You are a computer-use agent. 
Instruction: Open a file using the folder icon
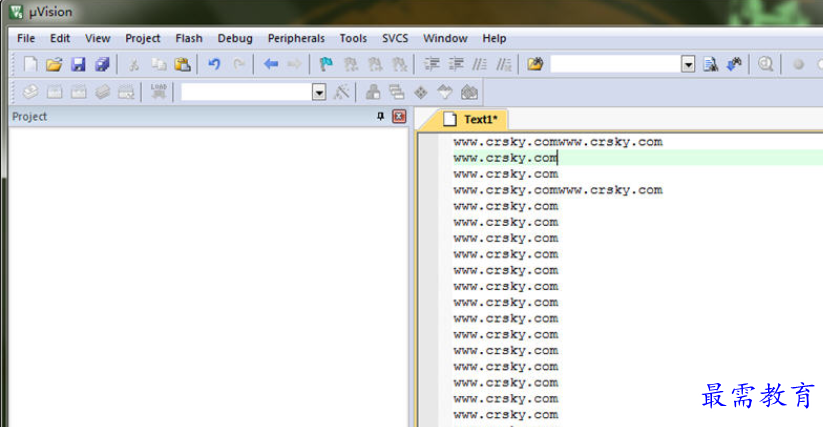tap(54, 65)
